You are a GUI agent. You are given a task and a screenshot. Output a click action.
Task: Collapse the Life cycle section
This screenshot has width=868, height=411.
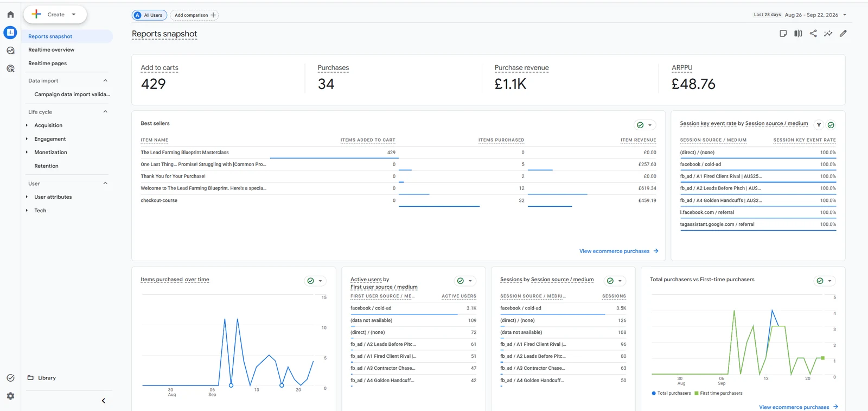[x=105, y=112]
